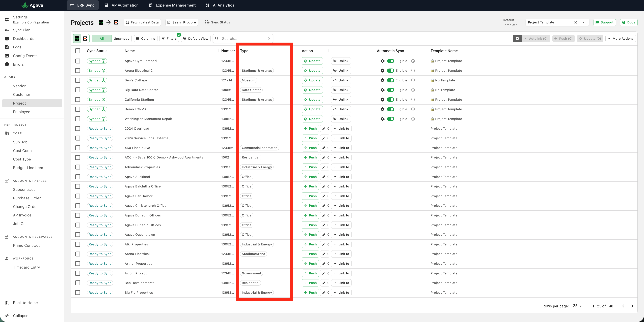Image resolution: width=644 pixels, height=322 pixels.
Task: Open the Filters button with badge
Action: coord(169,39)
